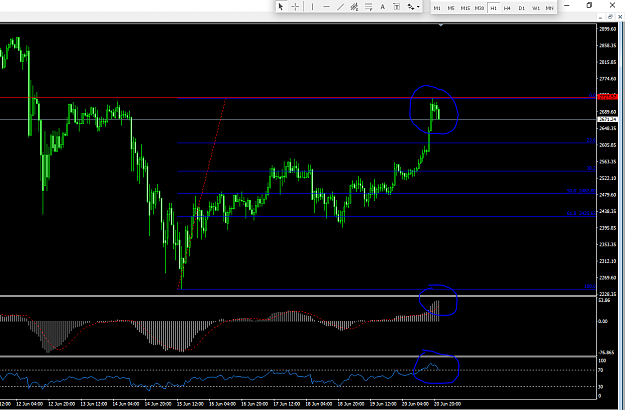The width and height of the screenshot is (625, 410).
Task: Switch chart to H4 timeframe
Action: tap(507, 8)
